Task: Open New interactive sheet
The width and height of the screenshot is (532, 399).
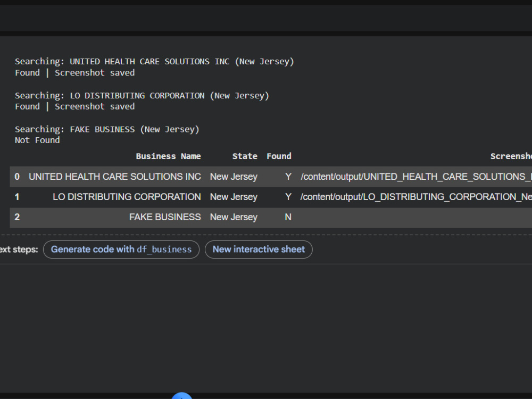Action: coord(259,250)
